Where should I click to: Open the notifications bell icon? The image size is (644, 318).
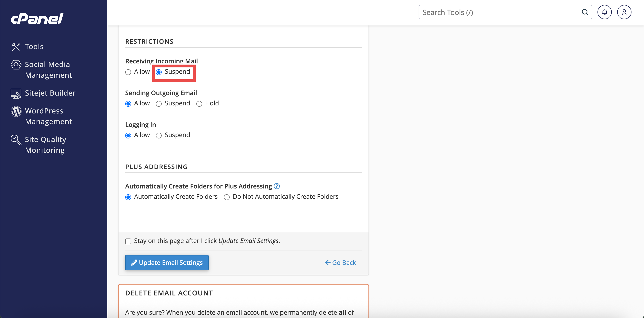[604, 12]
